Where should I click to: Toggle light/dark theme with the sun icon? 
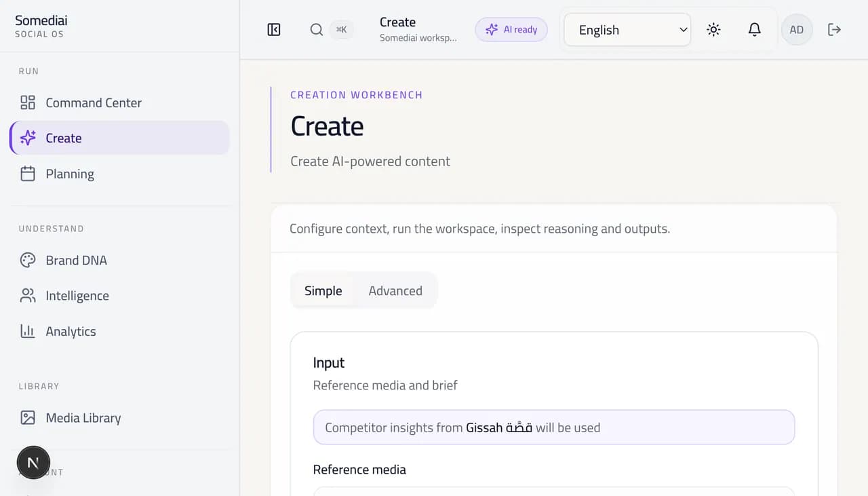tap(713, 29)
